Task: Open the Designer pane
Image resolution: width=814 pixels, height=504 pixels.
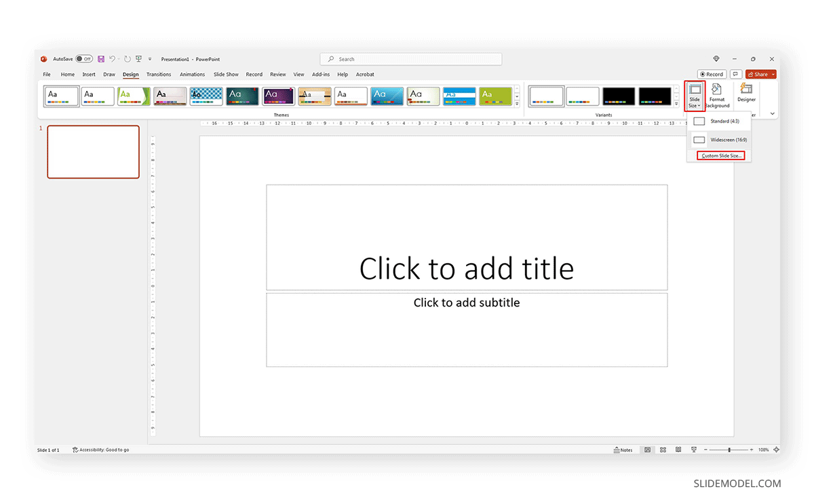Action: point(746,92)
